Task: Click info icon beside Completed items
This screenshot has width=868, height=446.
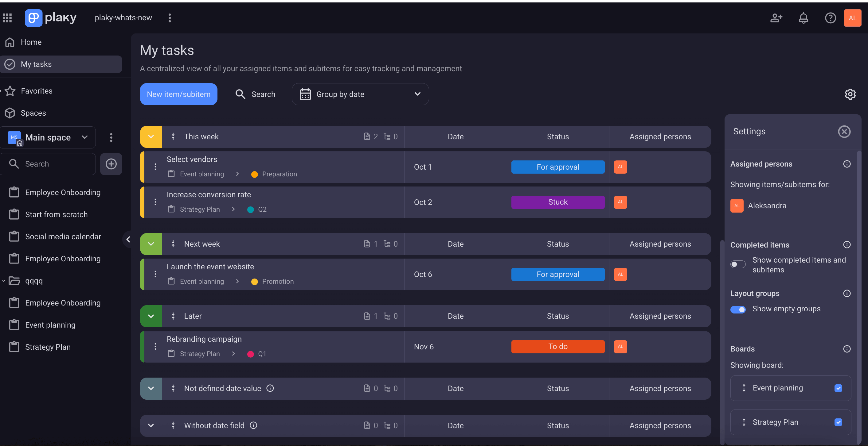Action: pos(847,245)
